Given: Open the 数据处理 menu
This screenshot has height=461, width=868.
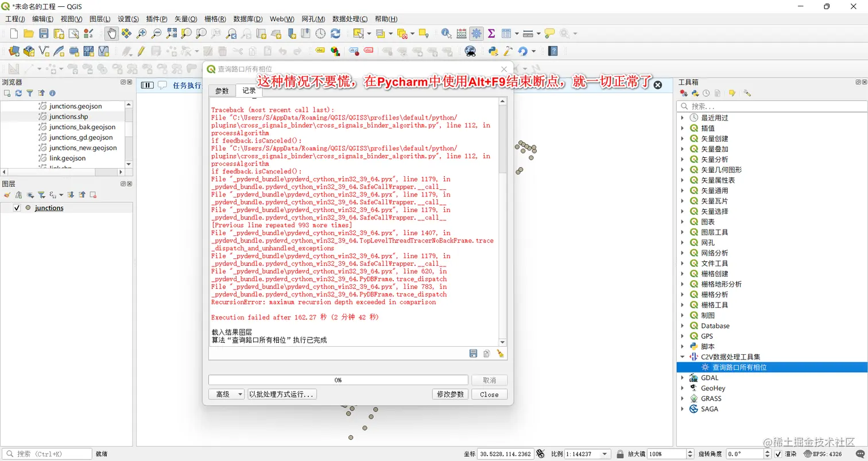Looking at the screenshot, I should coord(350,19).
